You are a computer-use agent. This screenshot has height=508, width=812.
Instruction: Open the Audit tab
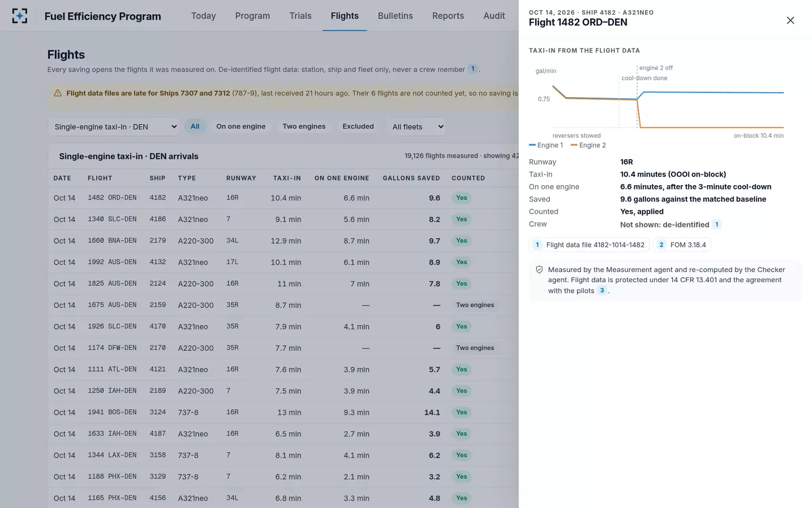494,16
